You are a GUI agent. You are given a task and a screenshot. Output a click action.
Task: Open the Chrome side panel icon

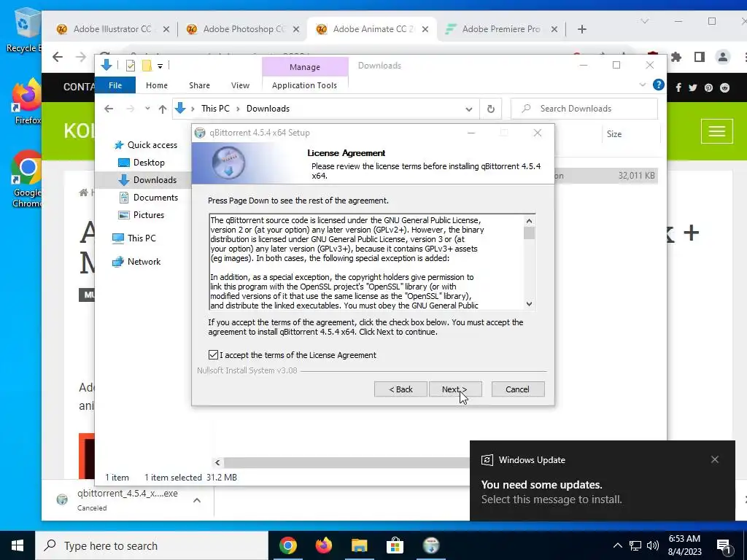pos(700,57)
